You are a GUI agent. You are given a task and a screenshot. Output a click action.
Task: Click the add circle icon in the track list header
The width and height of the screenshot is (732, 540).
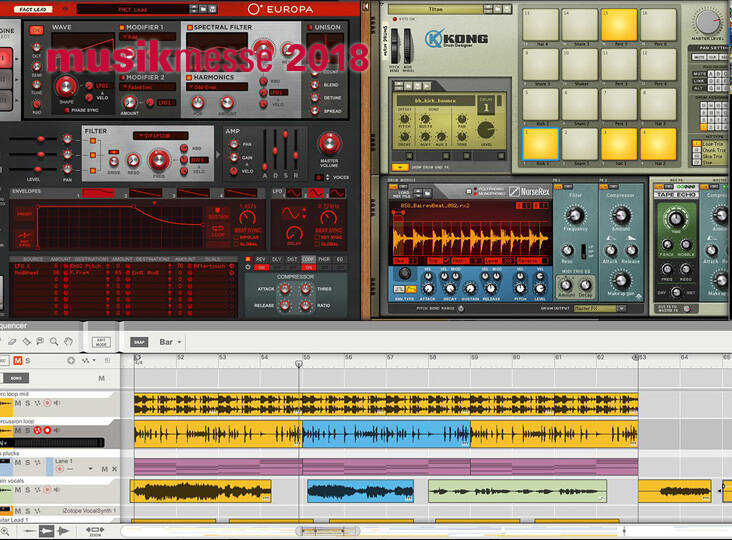(x=71, y=360)
